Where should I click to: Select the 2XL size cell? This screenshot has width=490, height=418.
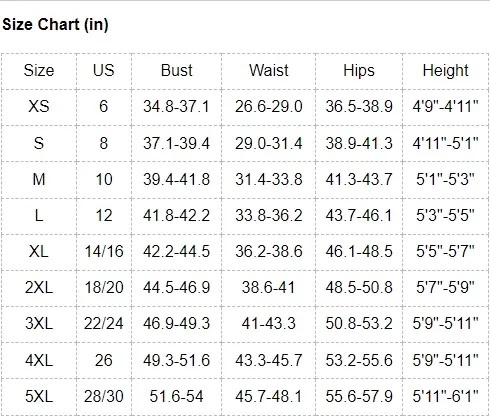point(39,287)
